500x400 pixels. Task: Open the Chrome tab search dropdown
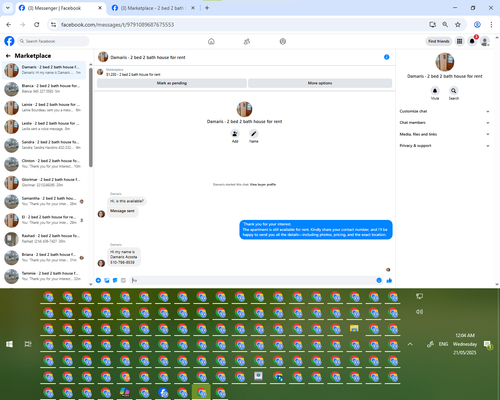point(7,8)
